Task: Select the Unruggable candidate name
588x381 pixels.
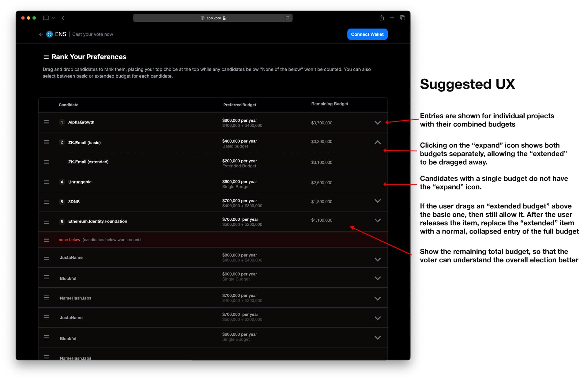Action: pyautogui.click(x=80, y=182)
